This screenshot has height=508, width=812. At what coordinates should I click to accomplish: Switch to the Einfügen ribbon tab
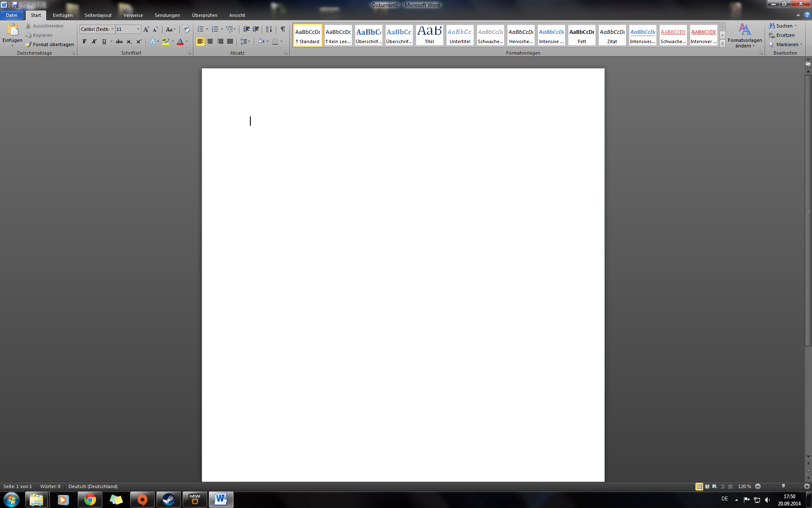[63, 15]
